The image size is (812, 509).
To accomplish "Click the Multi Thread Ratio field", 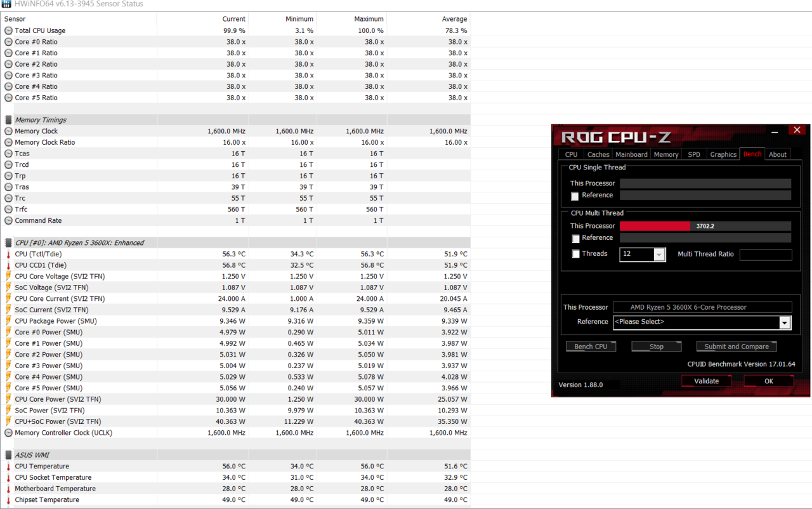I will (x=766, y=255).
